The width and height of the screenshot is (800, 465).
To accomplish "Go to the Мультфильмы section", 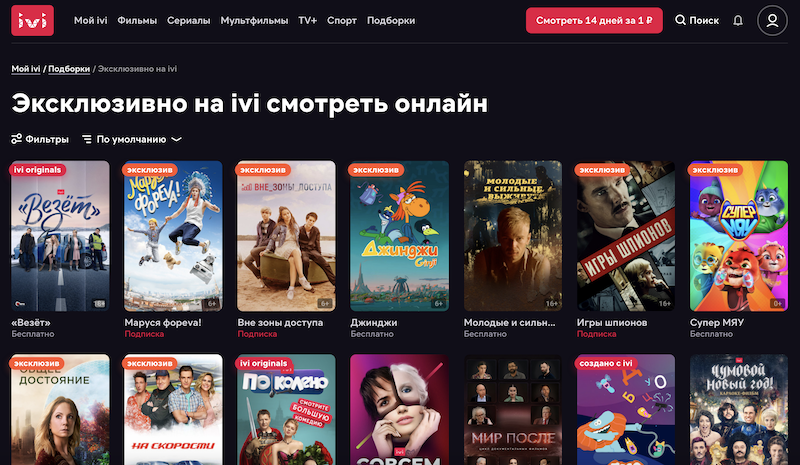I will click(254, 20).
